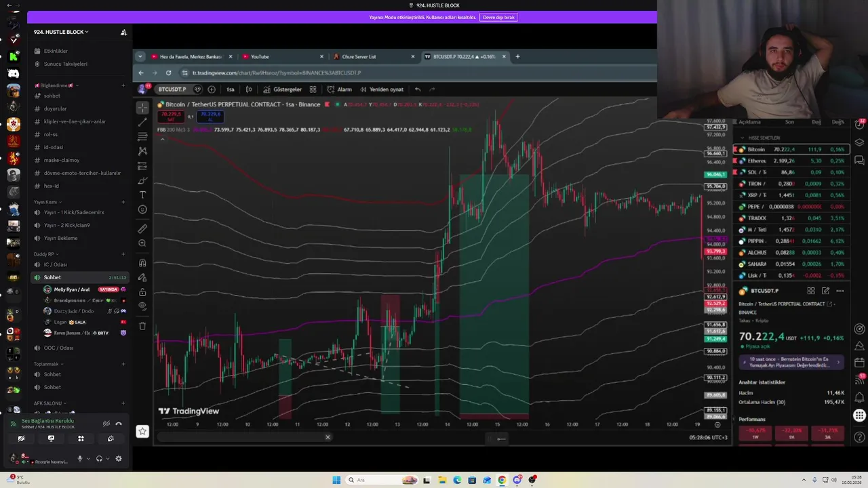Image resolution: width=868 pixels, height=488 pixels.
Task: Select Bitcoin row in watchlist
Action: click(x=791, y=149)
